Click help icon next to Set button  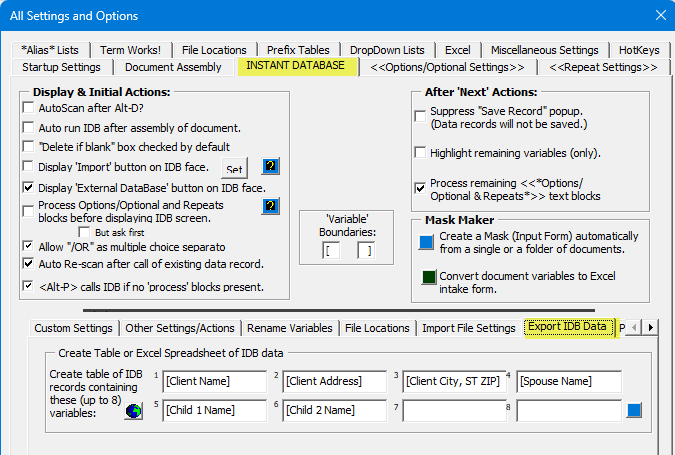pos(270,167)
